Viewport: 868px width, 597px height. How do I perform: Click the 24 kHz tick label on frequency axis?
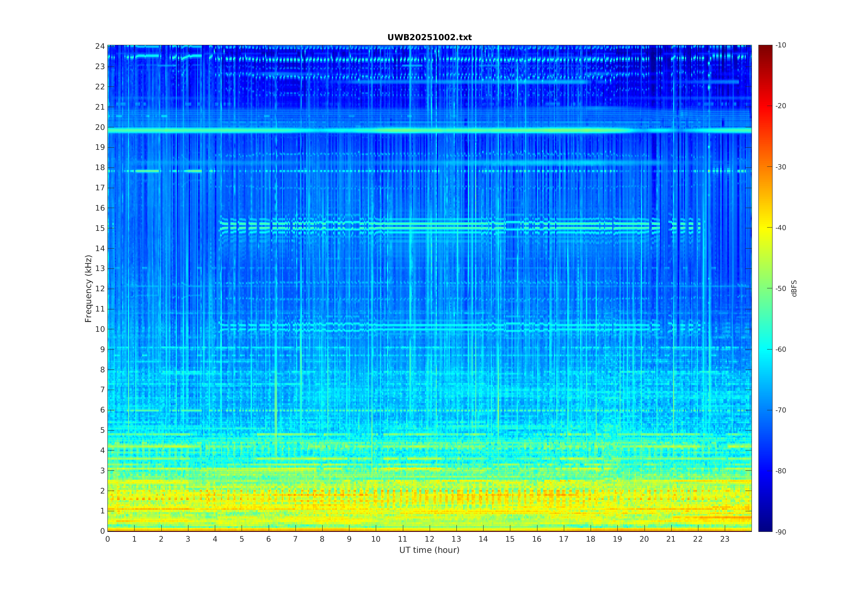(100, 46)
